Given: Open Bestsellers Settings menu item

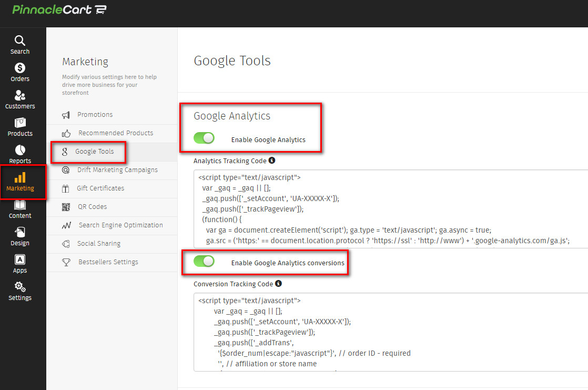Looking at the screenshot, I should [111, 262].
